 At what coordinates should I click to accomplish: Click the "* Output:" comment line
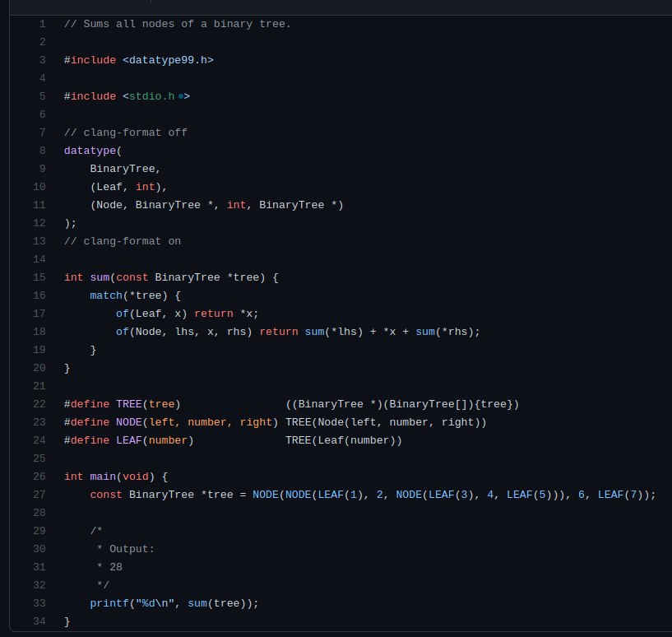[x=126, y=549]
